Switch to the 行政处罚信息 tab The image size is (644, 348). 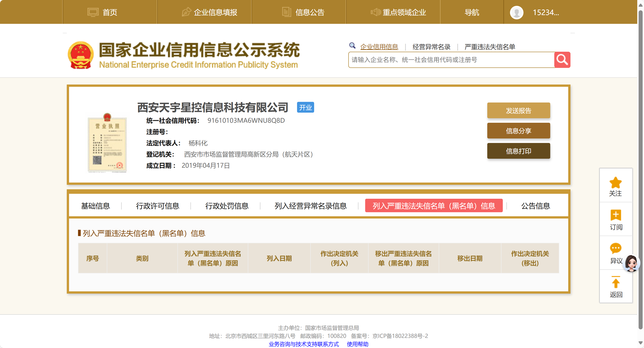point(227,206)
